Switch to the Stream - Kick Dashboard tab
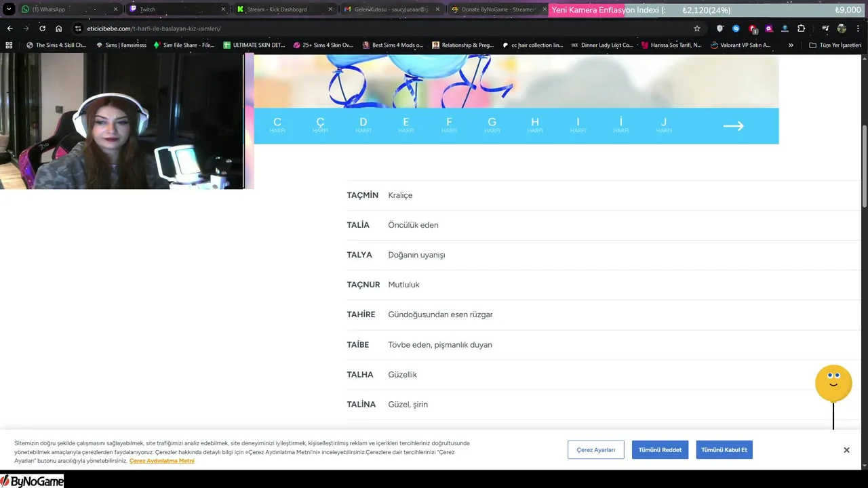868x488 pixels. (283, 9)
